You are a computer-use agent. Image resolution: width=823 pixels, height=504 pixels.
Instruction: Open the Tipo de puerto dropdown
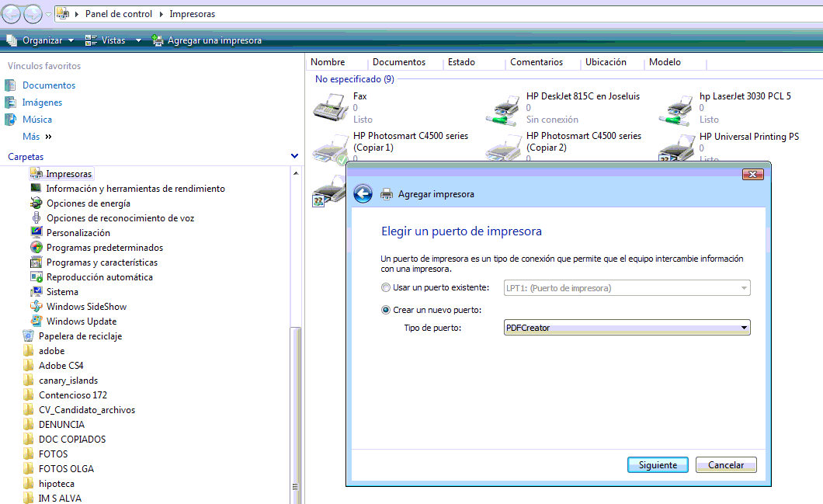pyautogui.click(x=743, y=327)
